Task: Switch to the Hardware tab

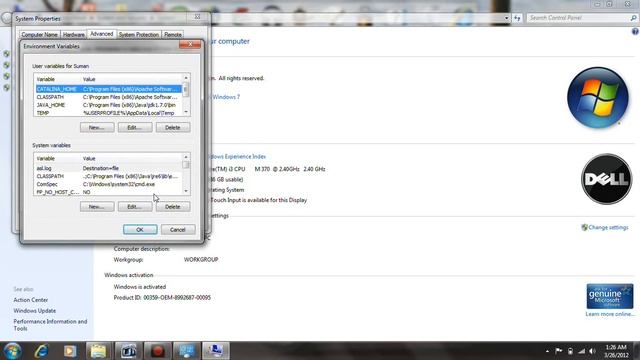Action: coord(73,35)
